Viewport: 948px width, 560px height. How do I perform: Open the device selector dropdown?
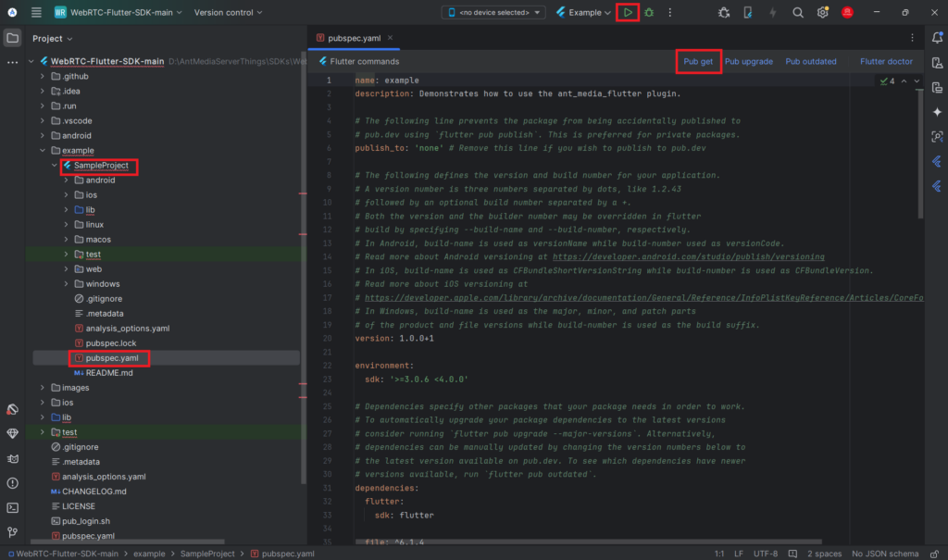coord(494,12)
